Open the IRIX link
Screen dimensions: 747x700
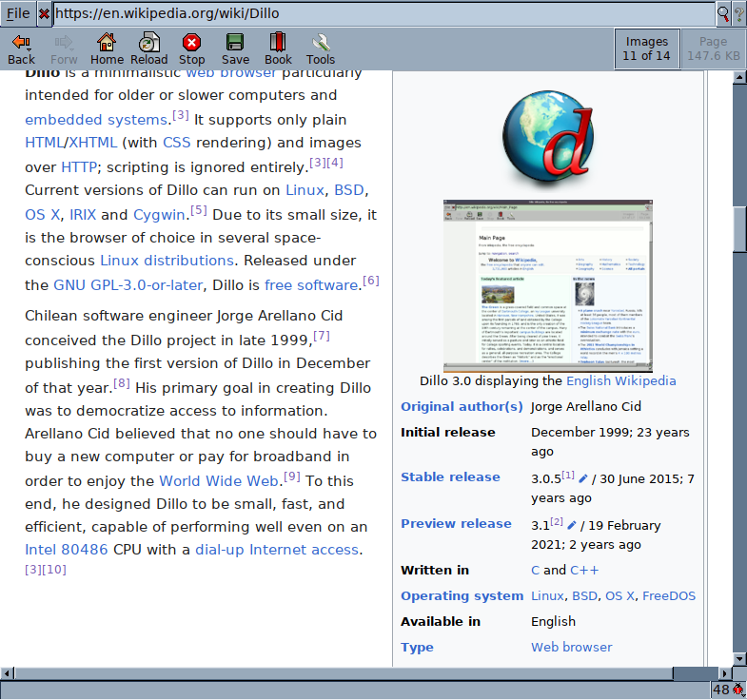coord(83,215)
